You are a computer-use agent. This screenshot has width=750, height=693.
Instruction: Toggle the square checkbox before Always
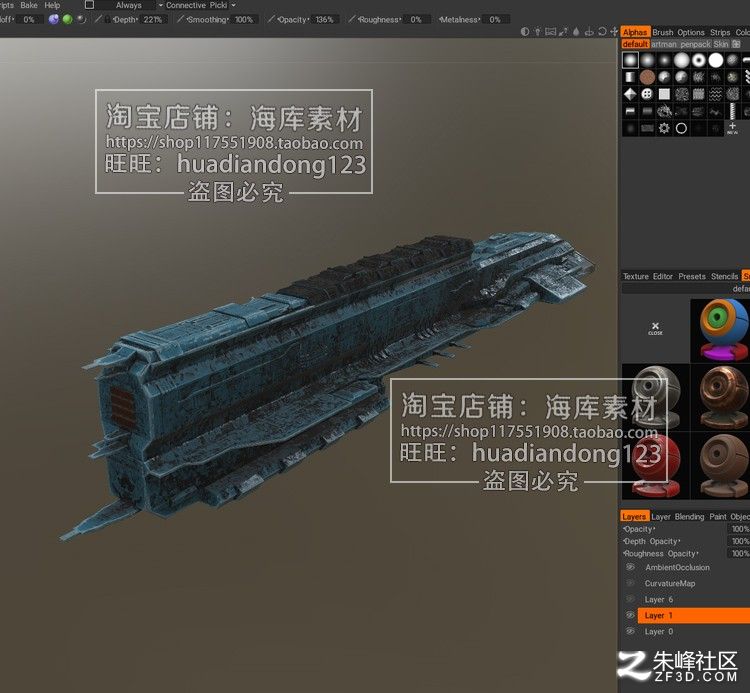point(89,5)
